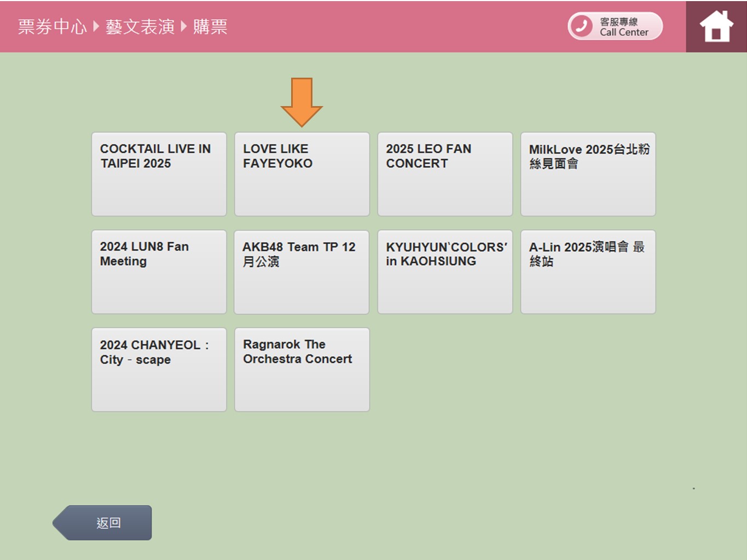Pick MilkLove 2025台北粉絲見面會 event
The height and width of the screenshot is (560, 747).
point(588,174)
